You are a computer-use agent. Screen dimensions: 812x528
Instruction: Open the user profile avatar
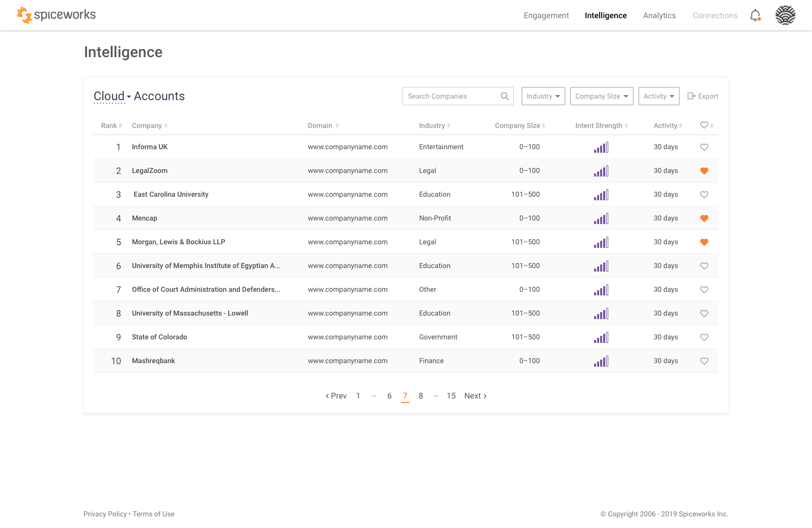click(785, 15)
